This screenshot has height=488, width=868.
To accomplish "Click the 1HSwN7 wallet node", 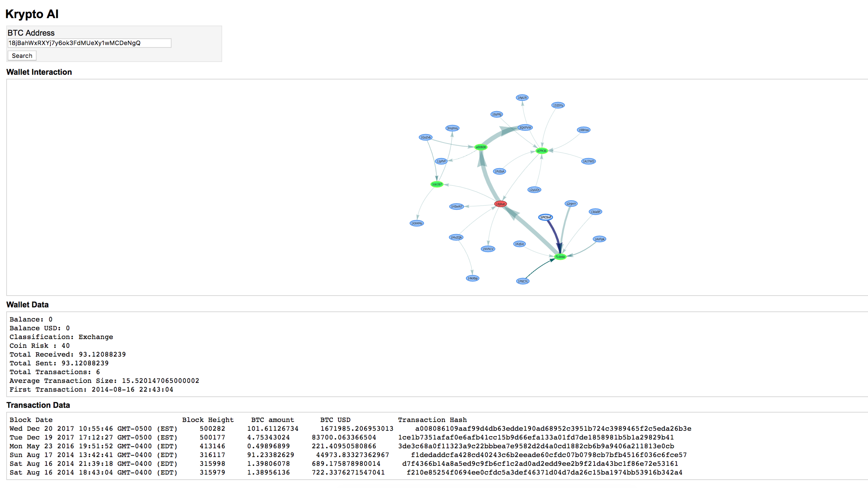I will (457, 206).
